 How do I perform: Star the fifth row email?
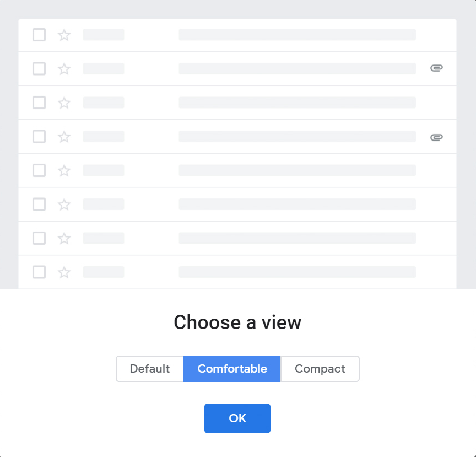(x=64, y=170)
